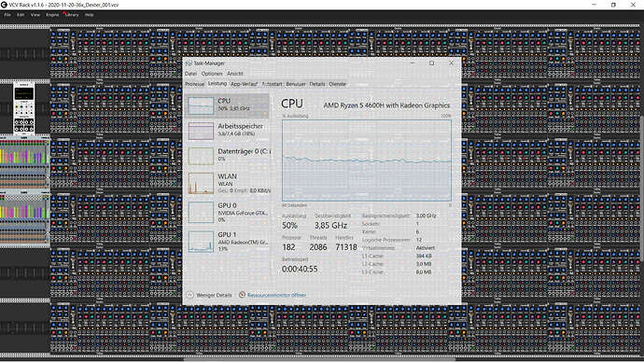Click the Ressourcenmonitor gauge icon
Screen dimensions: 644x362
[x=242, y=295]
